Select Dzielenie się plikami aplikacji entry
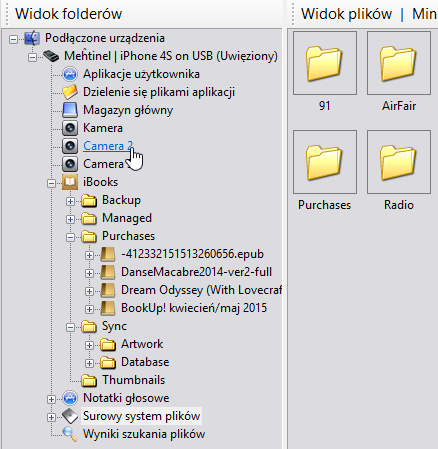The height and width of the screenshot is (449, 438). (159, 92)
